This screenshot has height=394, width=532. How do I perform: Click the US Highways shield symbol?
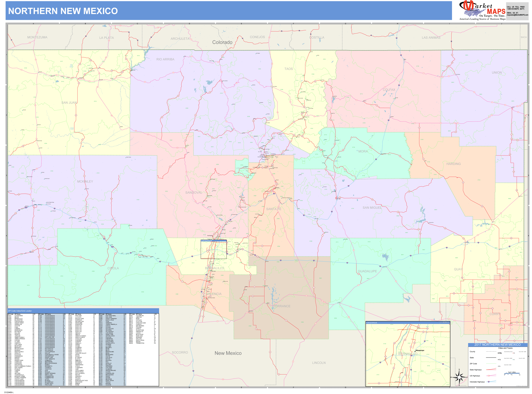489,376
